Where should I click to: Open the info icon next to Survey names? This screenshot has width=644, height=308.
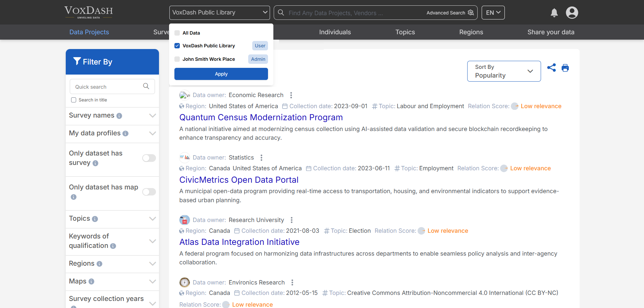[119, 116]
